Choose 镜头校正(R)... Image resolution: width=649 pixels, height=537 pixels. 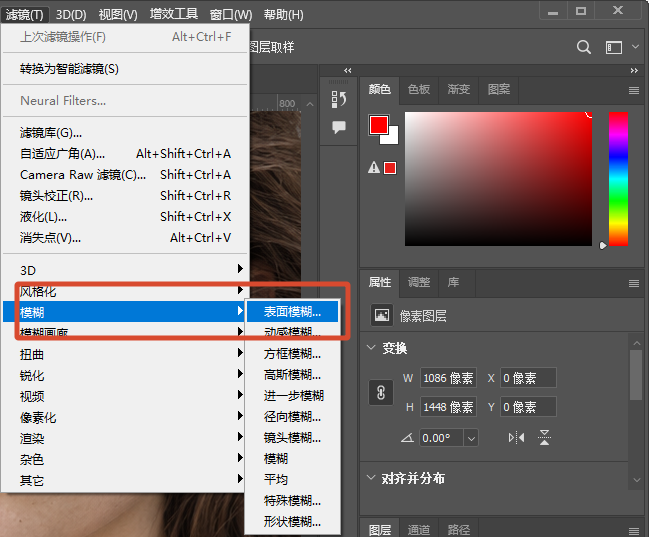pyautogui.click(x=125, y=196)
